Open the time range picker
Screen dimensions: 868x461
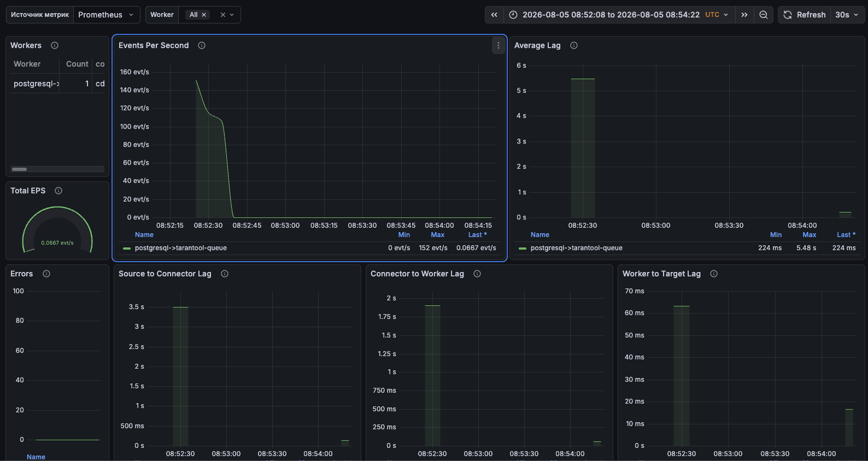(x=619, y=15)
